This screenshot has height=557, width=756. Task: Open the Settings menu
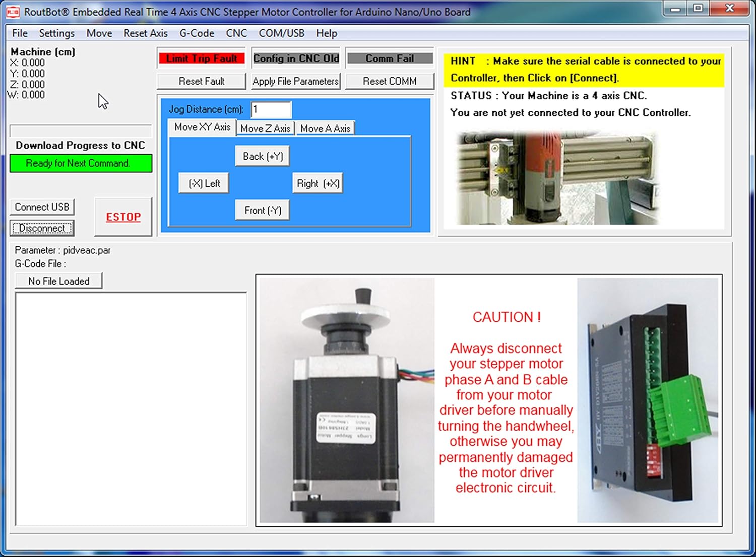(56, 33)
